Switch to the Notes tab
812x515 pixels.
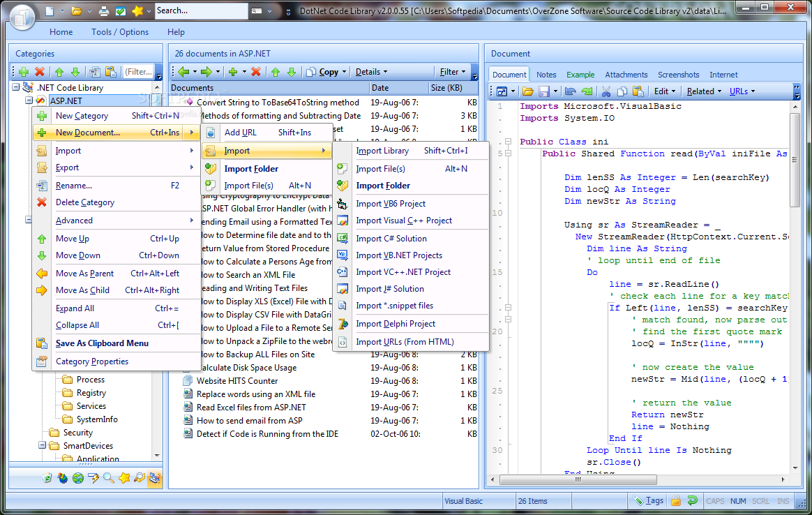click(546, 75)
